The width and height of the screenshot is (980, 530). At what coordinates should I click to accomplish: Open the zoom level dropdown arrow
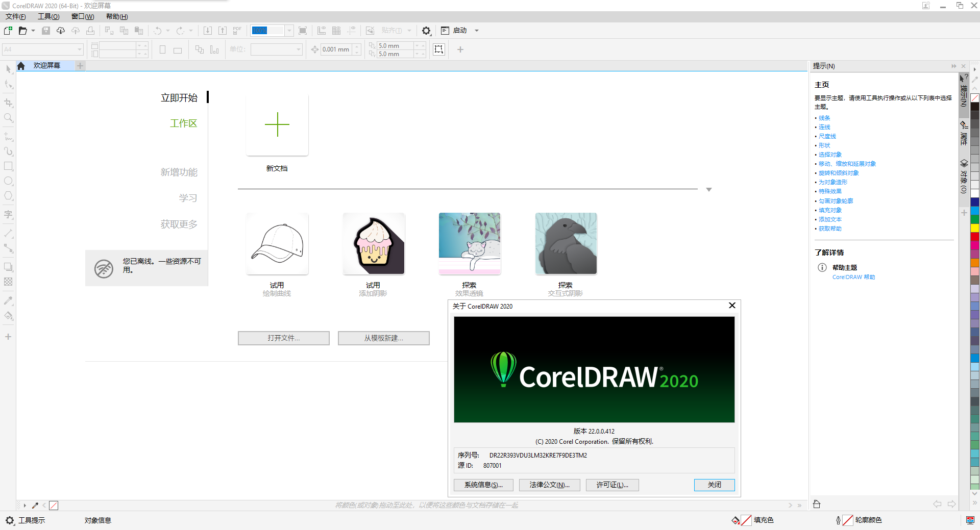point(289,31)
